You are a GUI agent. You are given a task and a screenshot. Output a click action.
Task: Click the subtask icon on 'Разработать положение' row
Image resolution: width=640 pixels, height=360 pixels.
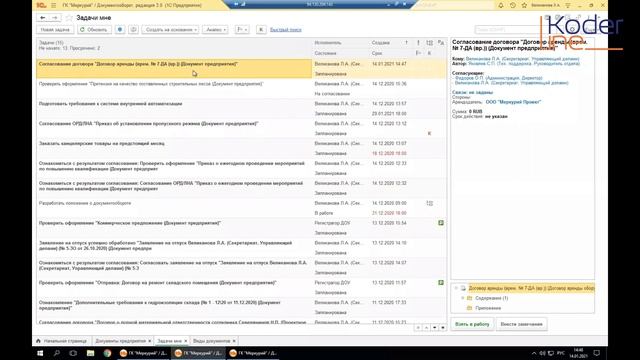click(x=429, y=203)
